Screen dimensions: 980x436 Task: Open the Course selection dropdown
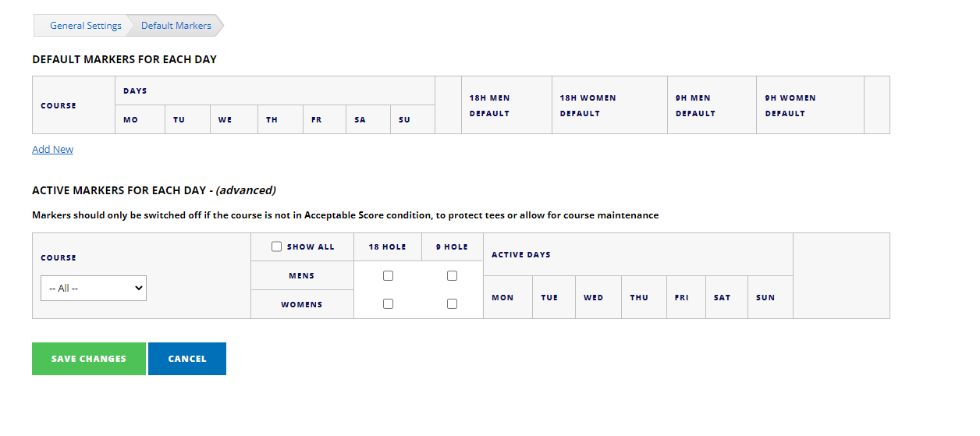pyautogui.click(x=94, y=288)
